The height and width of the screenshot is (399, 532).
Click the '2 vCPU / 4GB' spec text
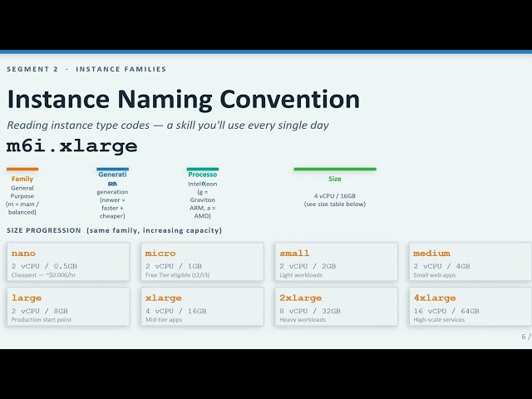pyautogui.click(x=441, y=266)
